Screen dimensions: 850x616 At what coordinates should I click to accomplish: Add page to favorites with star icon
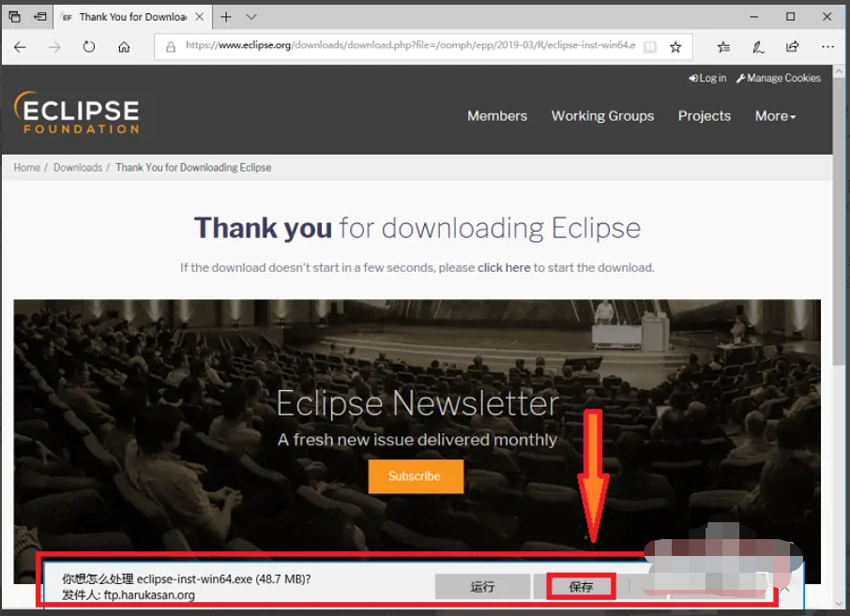tap(675, 47)
